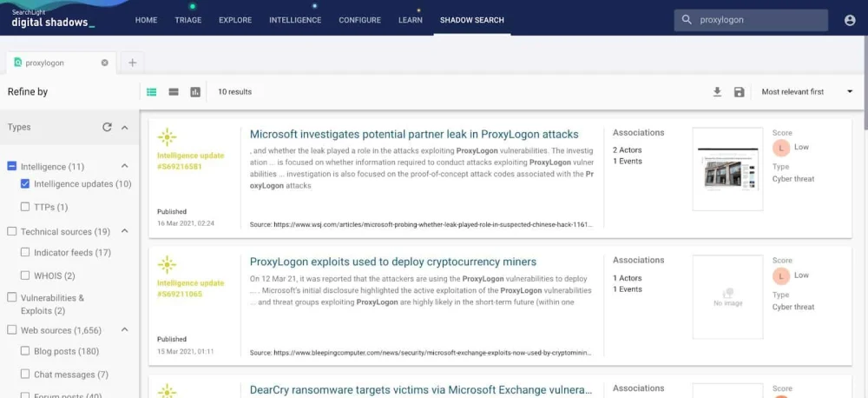The image size is (868, 398).
Task: Switch to the compact card view icon
Action: tap(174, 92)
